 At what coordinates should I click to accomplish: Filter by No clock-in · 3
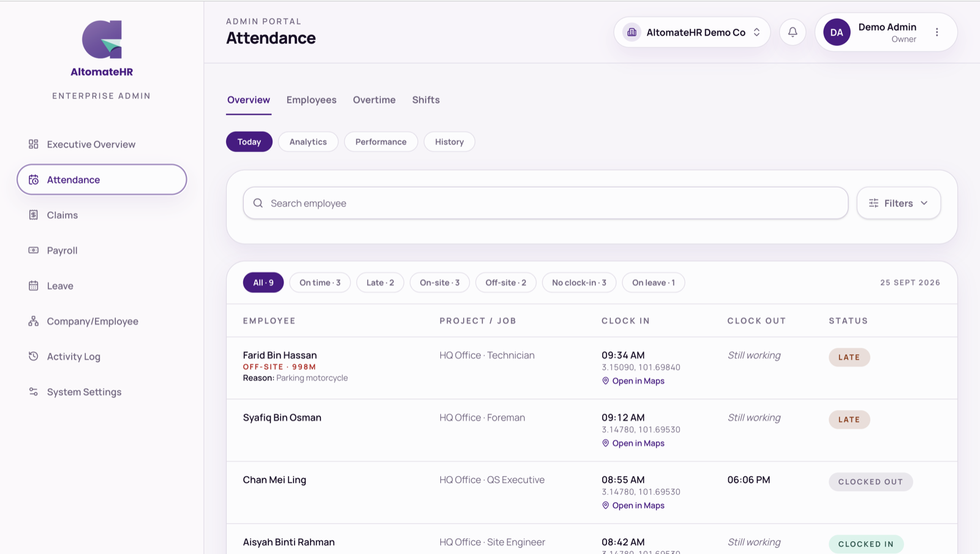click(579, 283)
